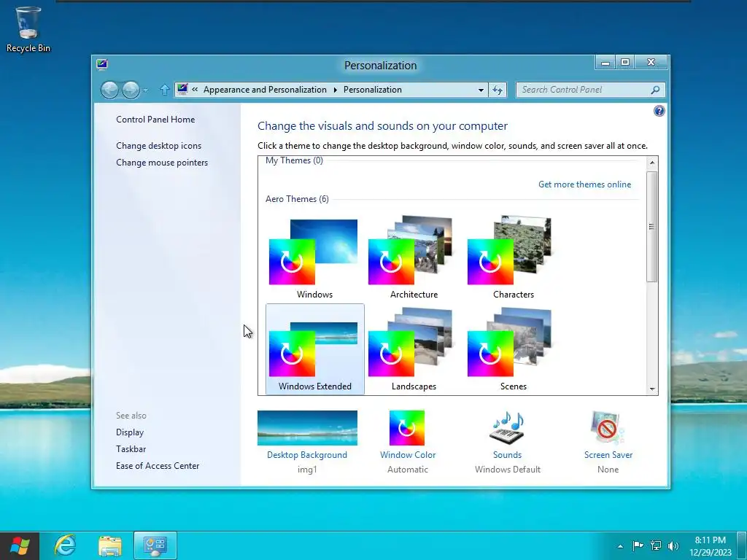This screenshot has height=560, width=747.
Task: Open the Screen Saver icon
Action: [x=608, y=427]
